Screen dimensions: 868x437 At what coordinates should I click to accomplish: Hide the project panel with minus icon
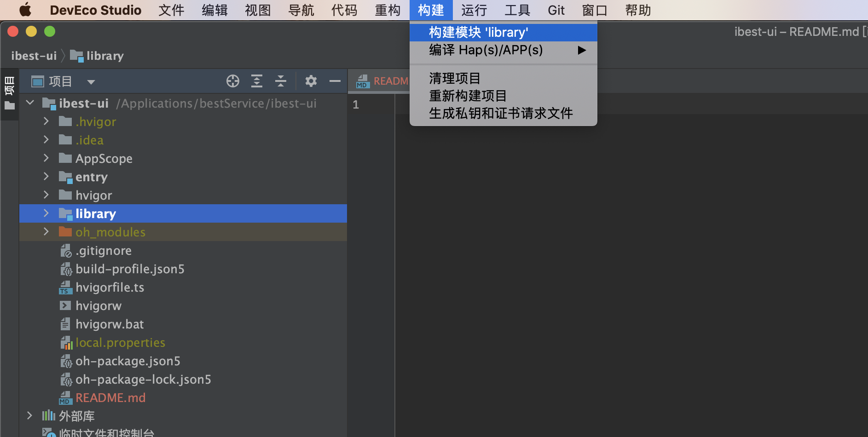pyautogui.click(x=335, y=81)
